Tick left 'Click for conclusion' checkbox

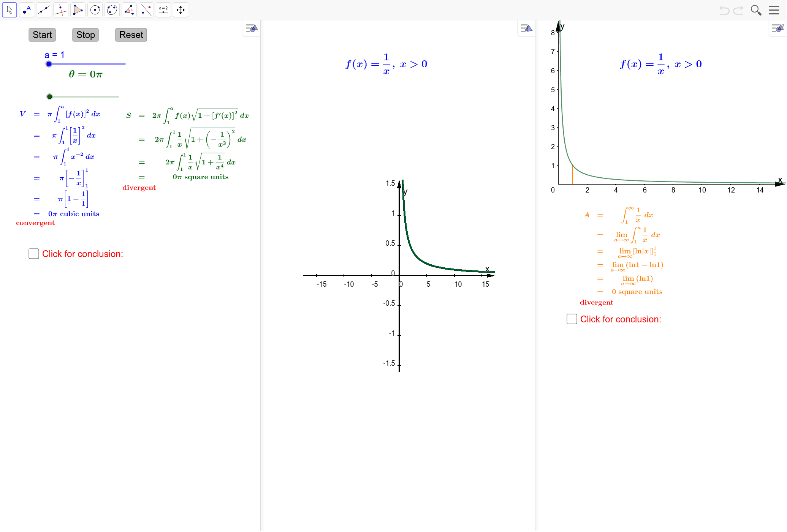[34, 254]
